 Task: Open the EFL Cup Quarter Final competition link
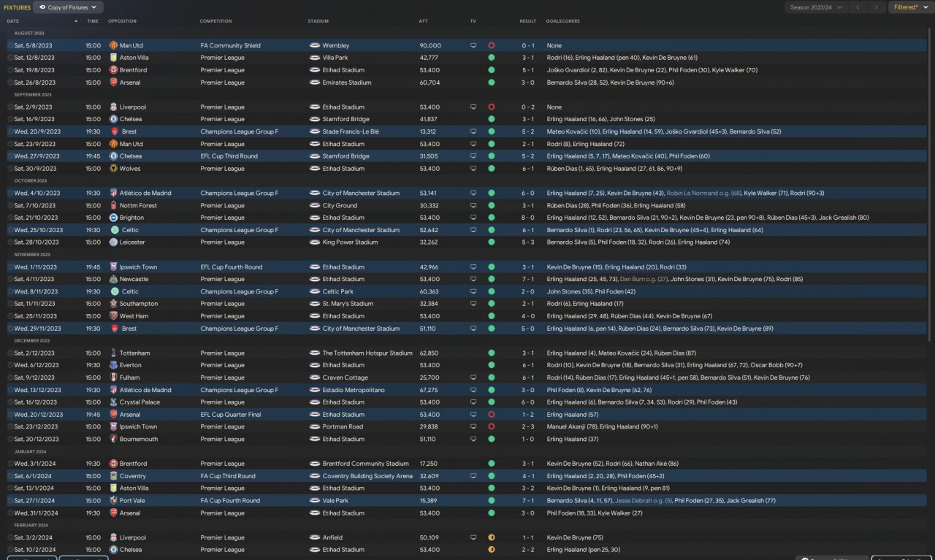[x=231, y=415]
